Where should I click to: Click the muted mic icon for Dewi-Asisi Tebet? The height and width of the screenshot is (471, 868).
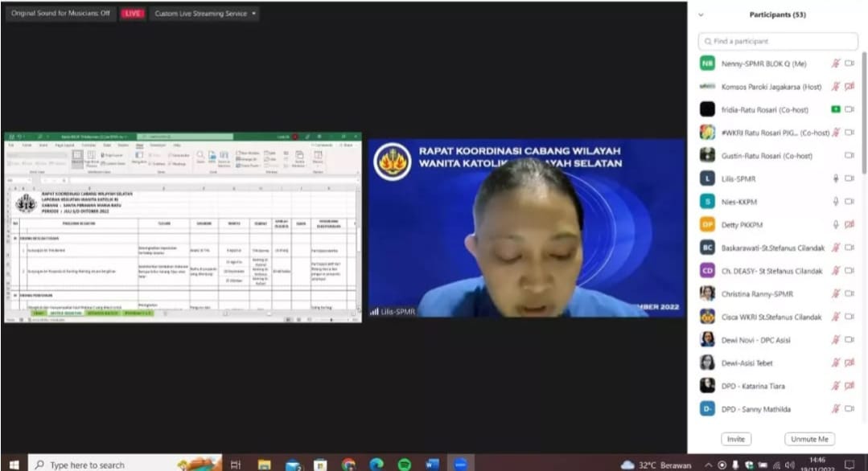tap(836, 363)
